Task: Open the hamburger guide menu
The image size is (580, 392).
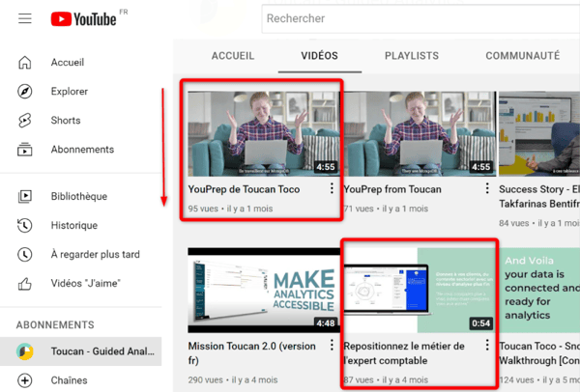Action: pos(25,18)
